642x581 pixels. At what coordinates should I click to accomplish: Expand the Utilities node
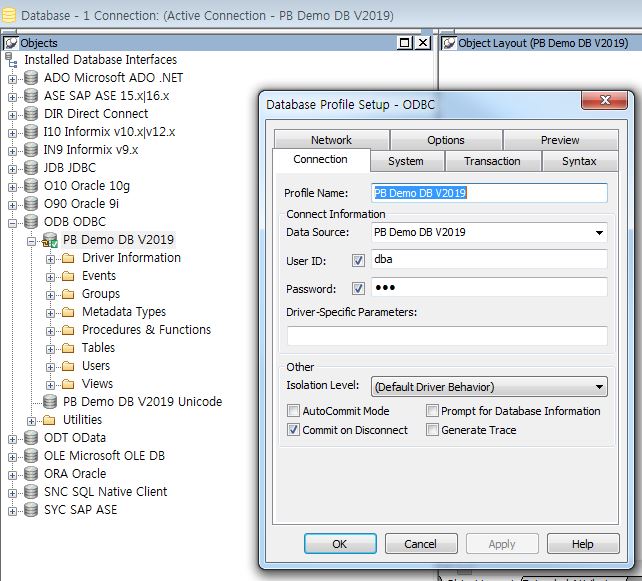click(x=32, y=421)
